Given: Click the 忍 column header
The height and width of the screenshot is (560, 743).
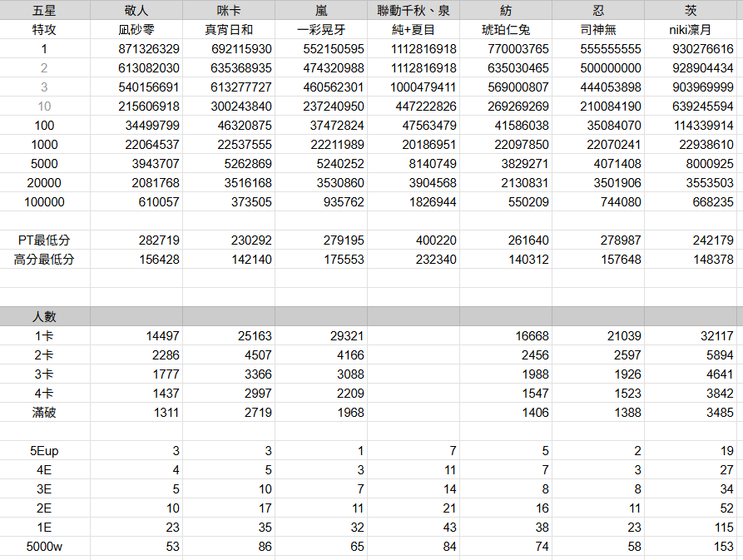Looking at the screenshot, I should pos(598,11).
